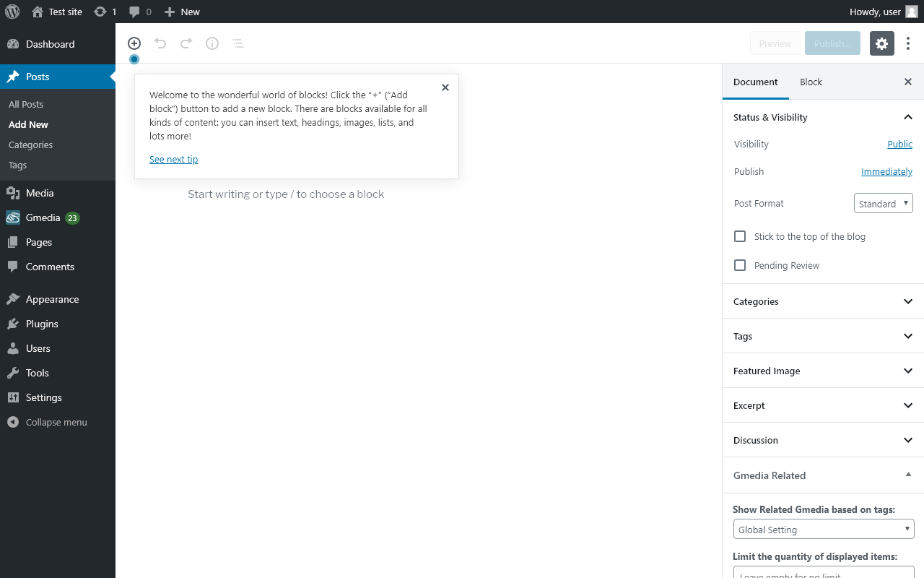Click the Gmedia plugin icon
This screenshot has height=578, width=924.
click(x=13, y=217)
